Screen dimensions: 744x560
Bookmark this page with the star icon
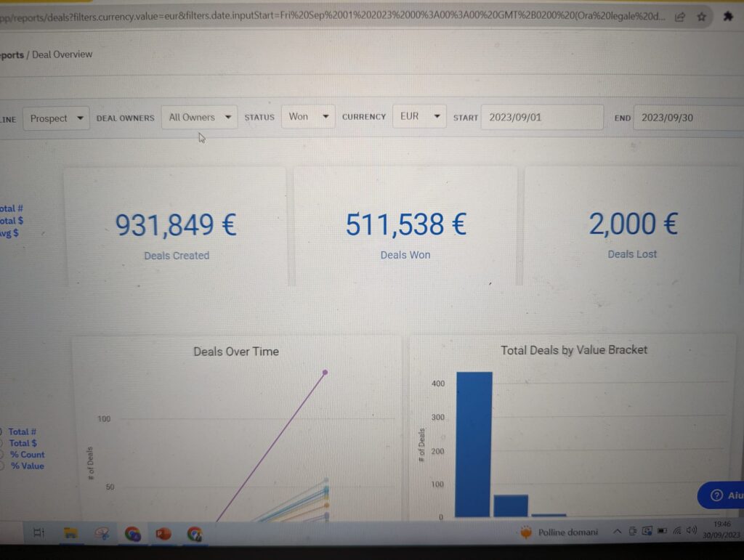tap(702, 17)
